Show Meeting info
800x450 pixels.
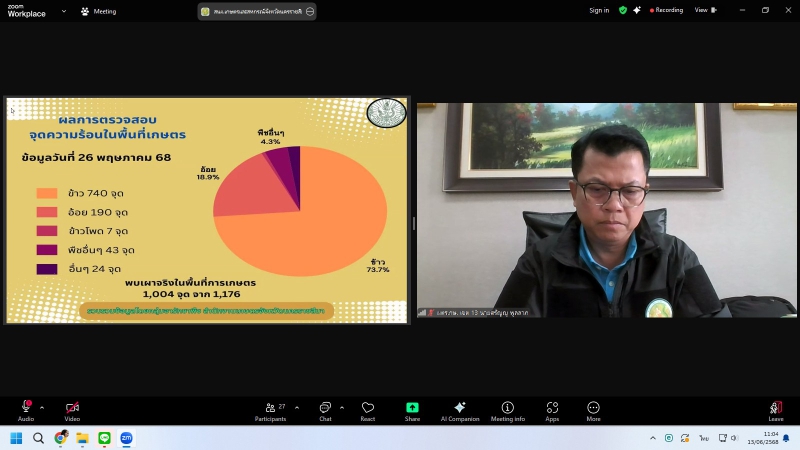click(x=507, y=408)
